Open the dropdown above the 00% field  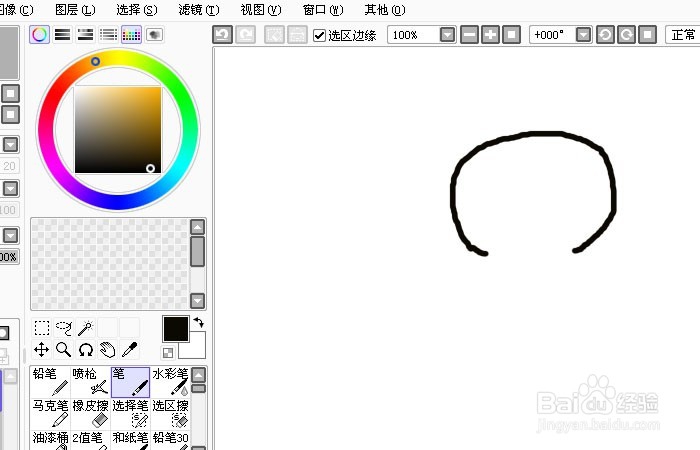(x=10, y=235)
